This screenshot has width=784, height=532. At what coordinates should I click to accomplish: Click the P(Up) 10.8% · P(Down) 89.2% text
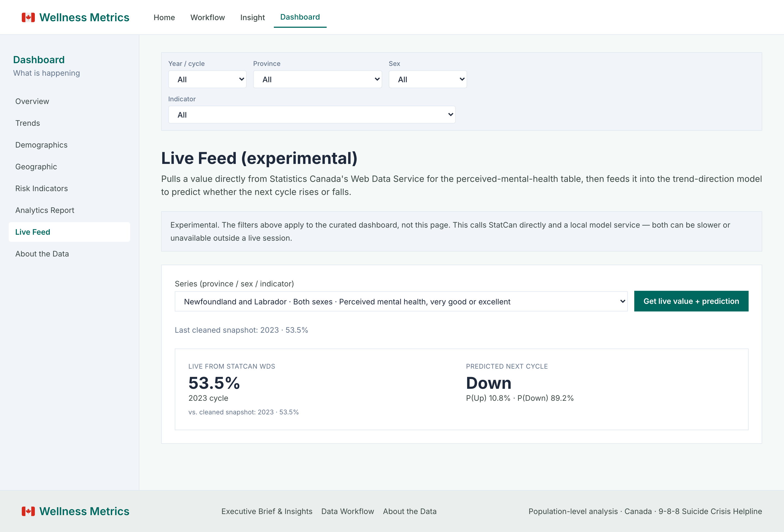[x=520, y=398]
